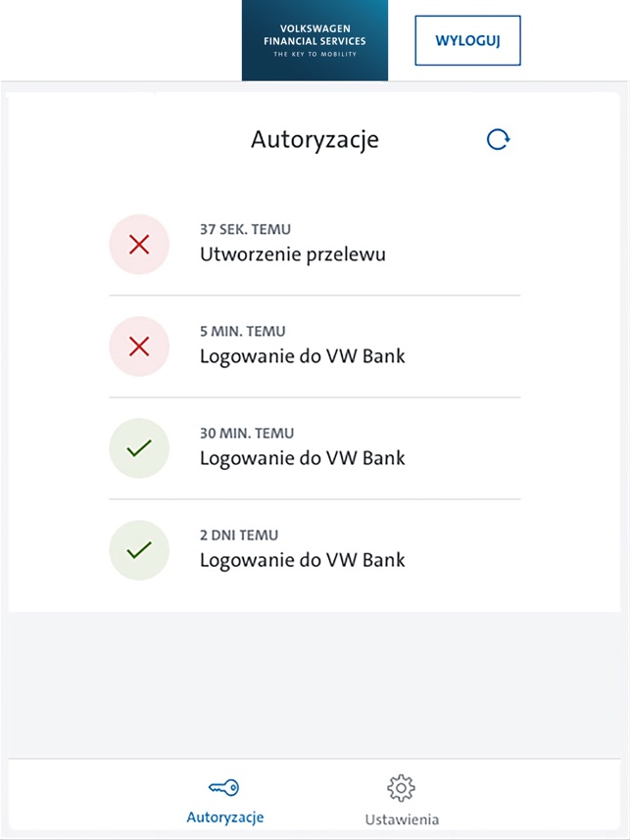The width and height of the screenshot is (630, 840).
Task: Switch to the Autoryzacje tab label
Action: click(x=224, y=817)
